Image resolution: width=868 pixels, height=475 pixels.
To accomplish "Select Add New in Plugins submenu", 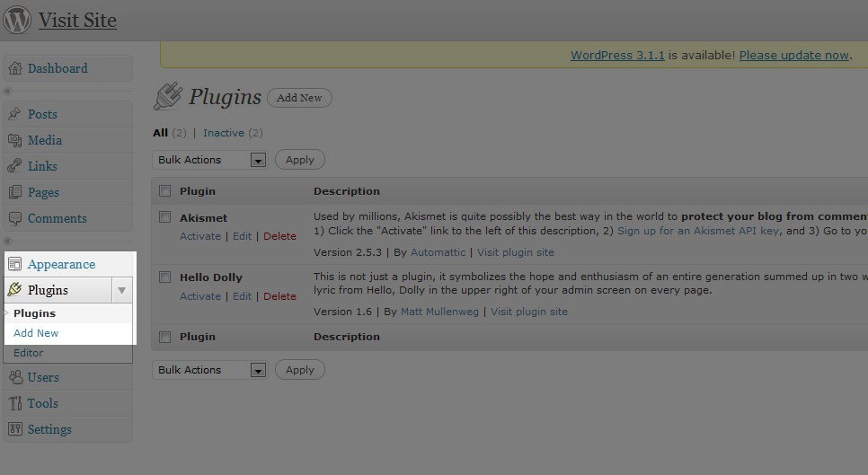I will pyautogui.click(x=36, y=333).
